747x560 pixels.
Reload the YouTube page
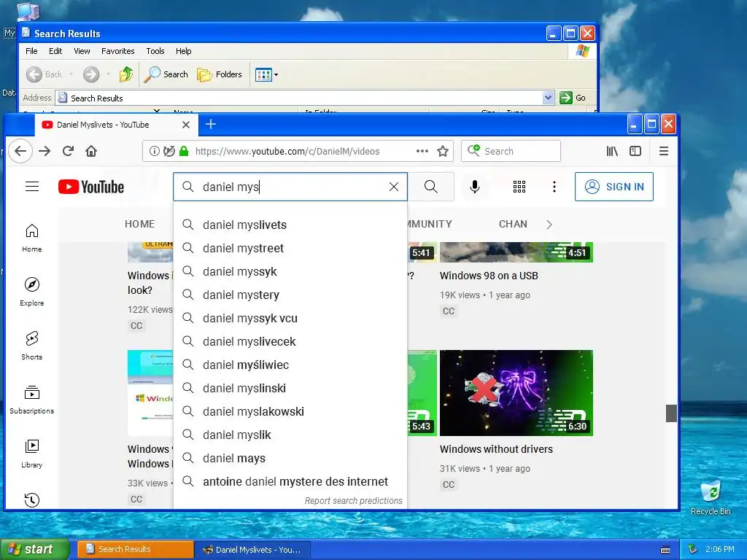pyautogui.click(x=68, y=151)
